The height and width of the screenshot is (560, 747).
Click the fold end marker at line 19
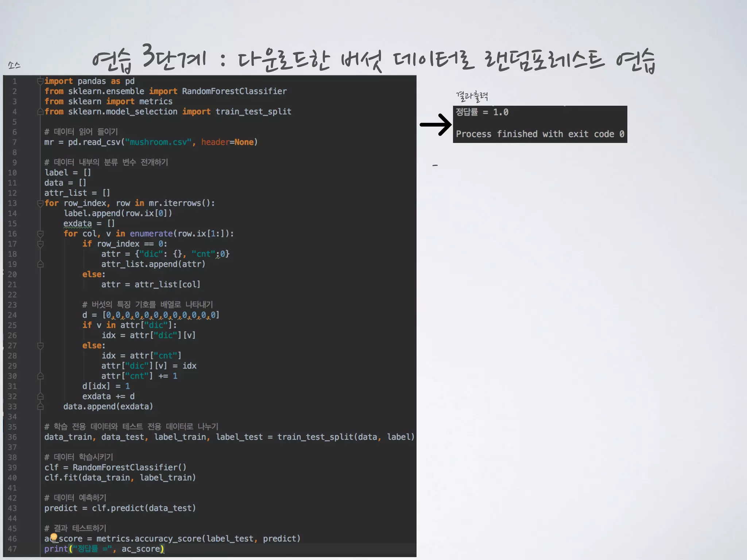pos(40,264)
